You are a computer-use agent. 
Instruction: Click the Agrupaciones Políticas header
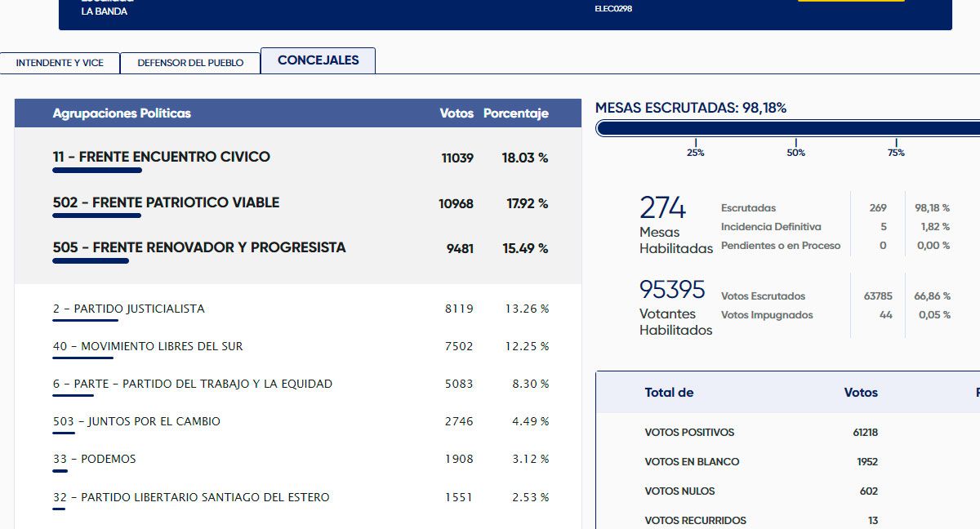(x=122, y=113)
